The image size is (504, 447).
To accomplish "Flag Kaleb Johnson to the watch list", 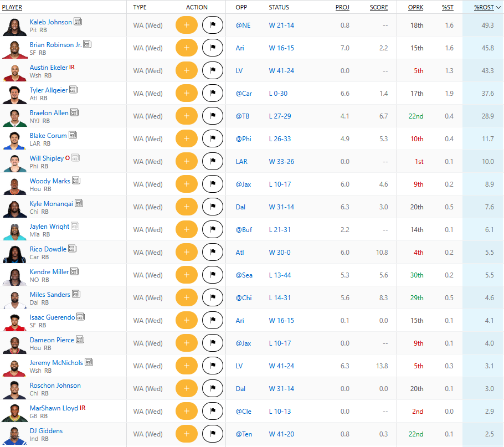I will 213,25.
